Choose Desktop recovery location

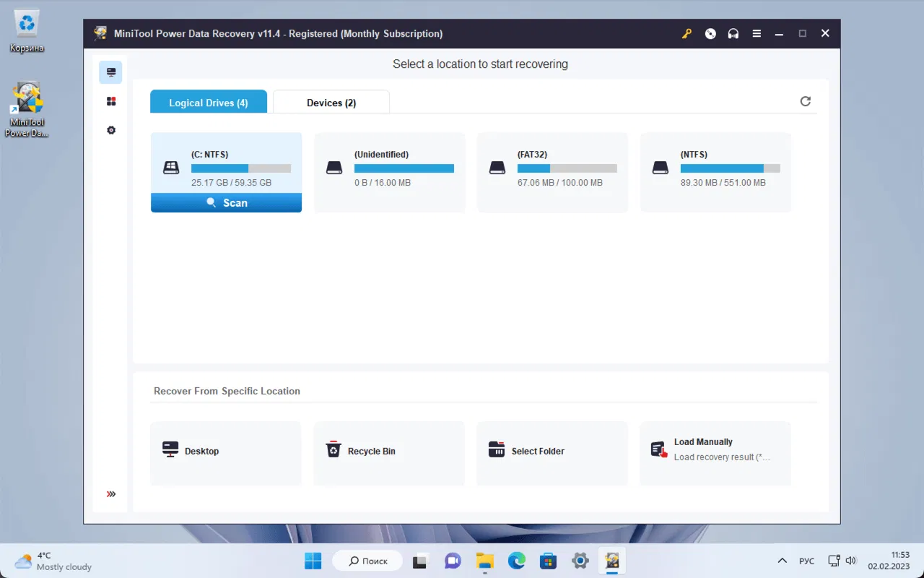[x=226, y=453]
